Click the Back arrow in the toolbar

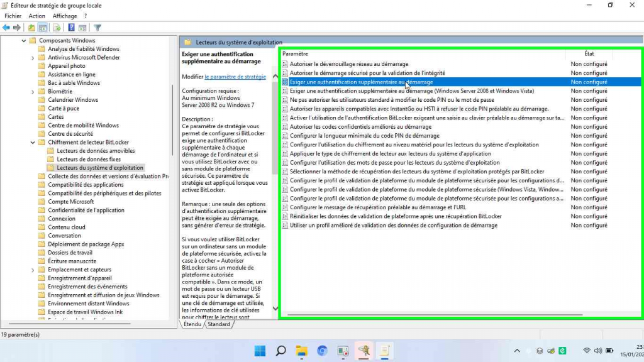(x=6, y=28)
